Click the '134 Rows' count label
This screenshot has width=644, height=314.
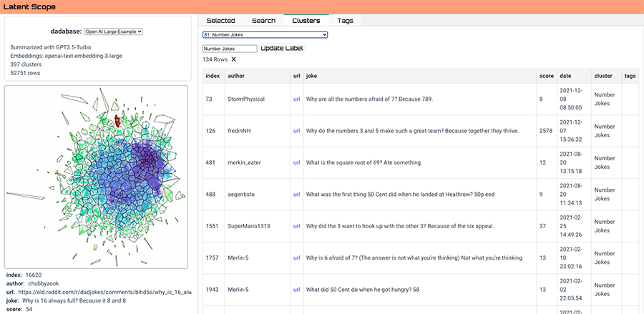(215, 59)
